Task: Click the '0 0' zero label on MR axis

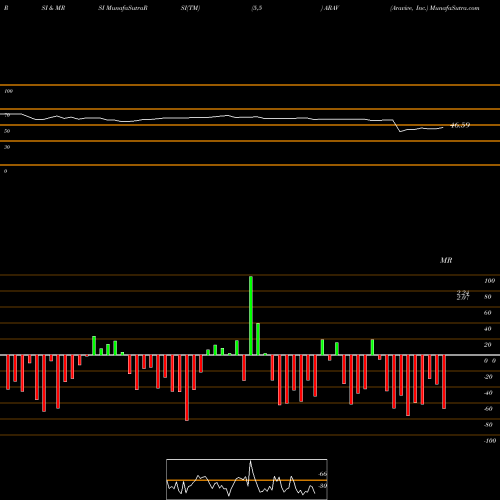Action: pyautogui.click(x=490, y=361)
